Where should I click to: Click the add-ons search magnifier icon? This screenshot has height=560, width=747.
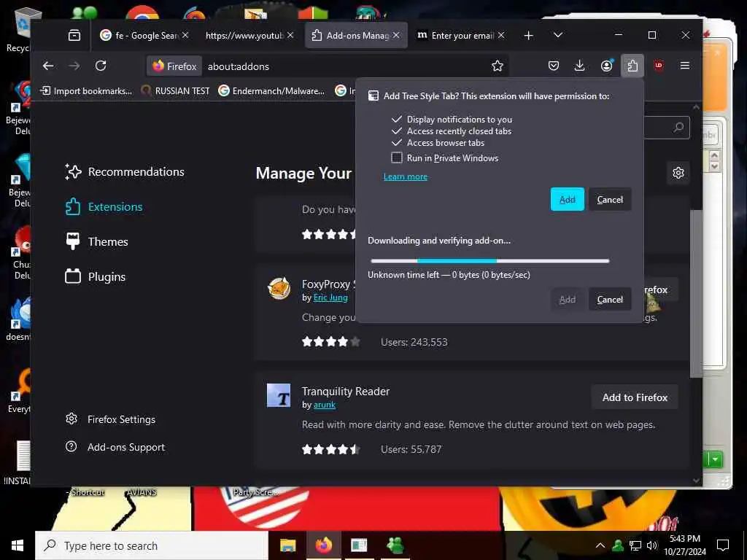[x=678, y=127]
